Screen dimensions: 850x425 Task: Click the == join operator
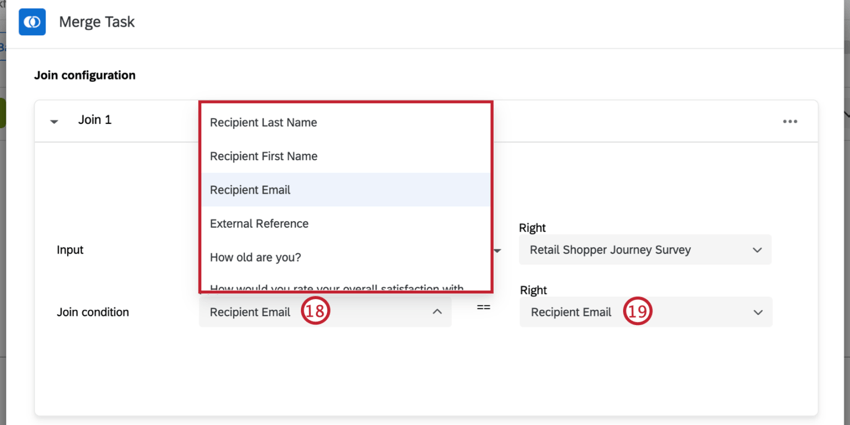coord(483,307)
